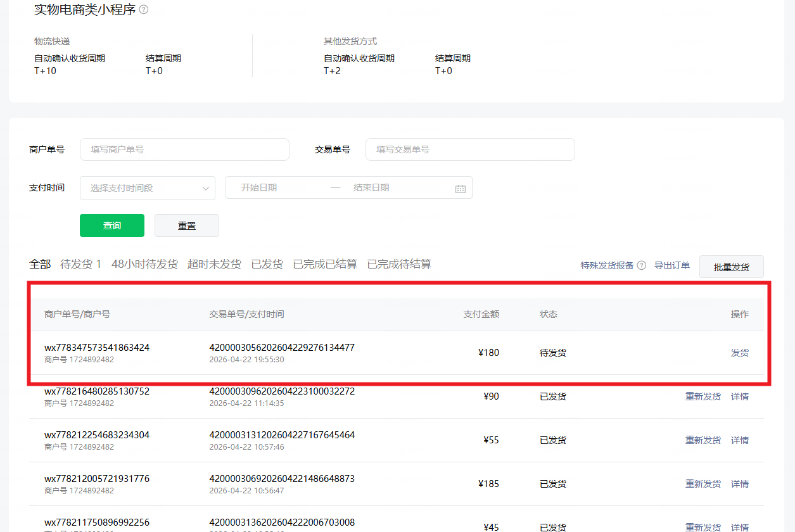The image size is (795, 532).
Task: Open the 超时未发货 tab
Action: point(214,264)
